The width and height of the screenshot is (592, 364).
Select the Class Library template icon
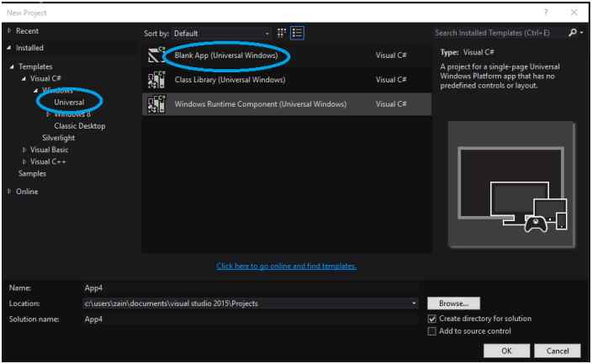coord(156,80)
